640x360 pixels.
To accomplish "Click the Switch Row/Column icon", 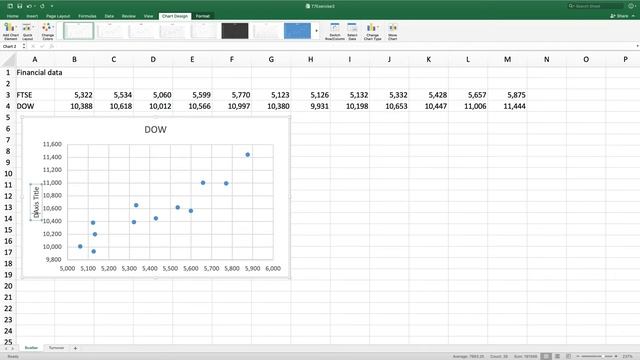I will [335, 31].
